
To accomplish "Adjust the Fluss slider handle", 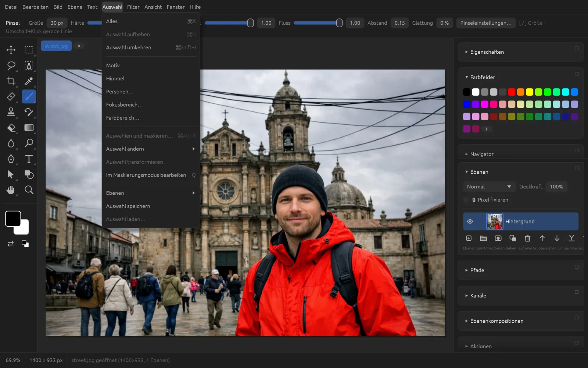I will tap(339, 23).
